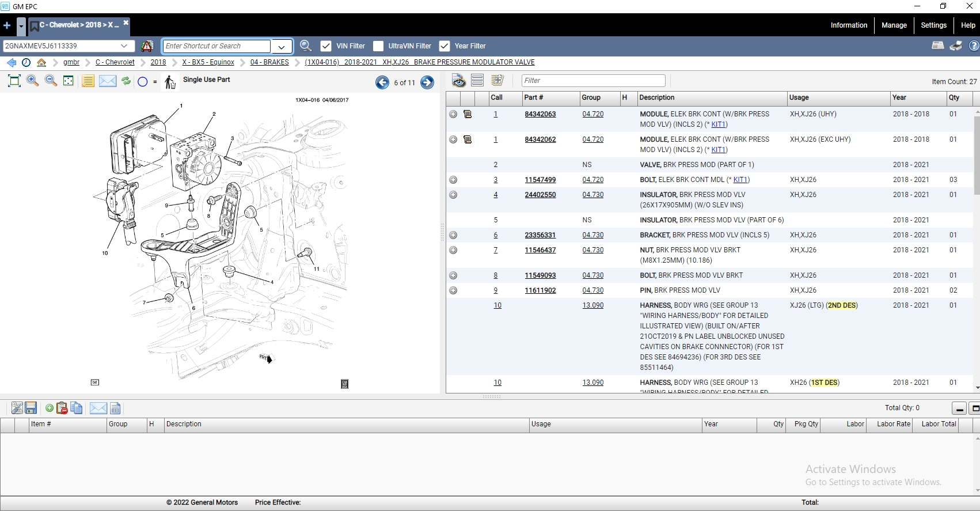980x511 pixels.
Task: Save the picklist with floppy disk icon
Action: (31, 408)
